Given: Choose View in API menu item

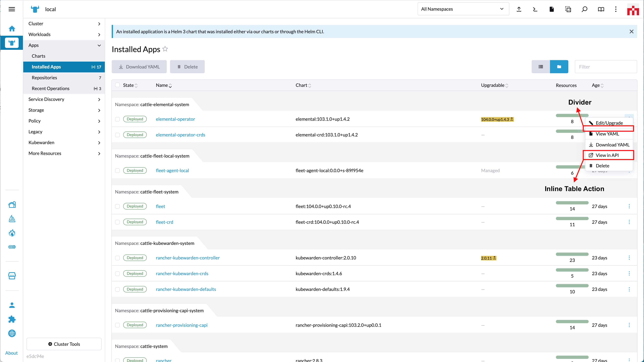Looking at the screenshot, I should coord(609,155).
